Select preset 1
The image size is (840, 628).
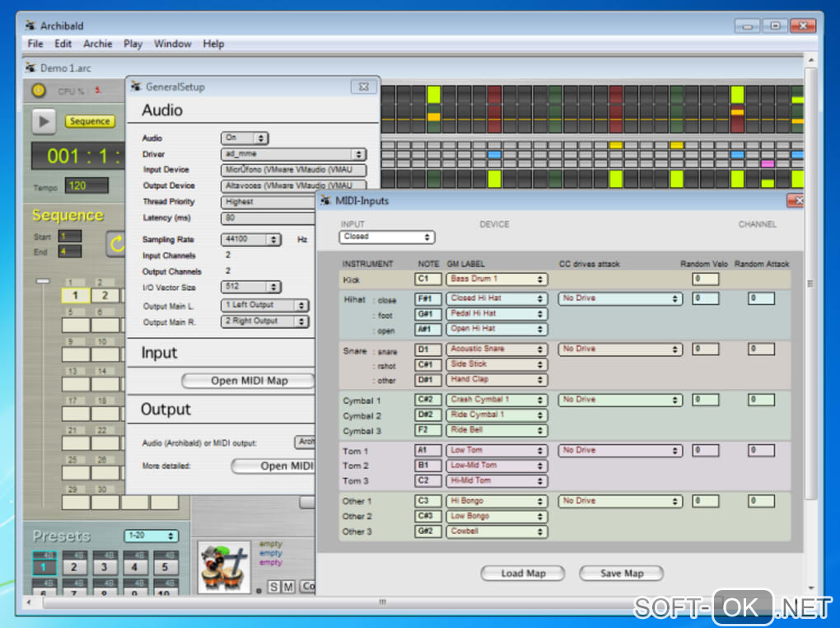[x=44, y=563]
